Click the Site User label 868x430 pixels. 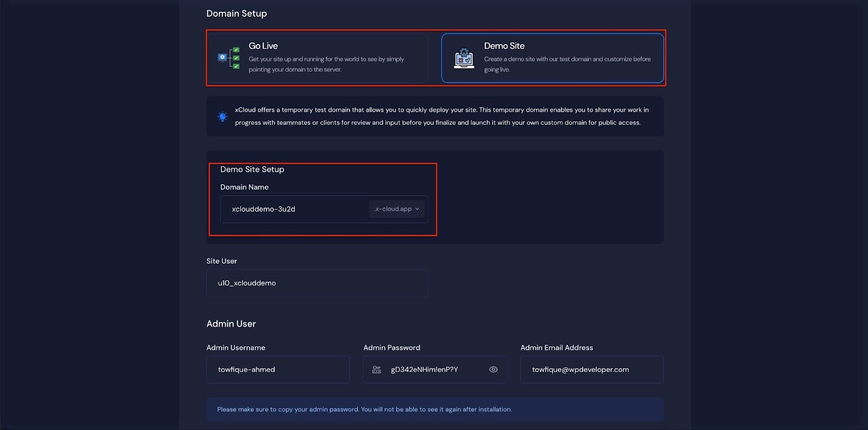pyautogui.click(x=221, y=261)
